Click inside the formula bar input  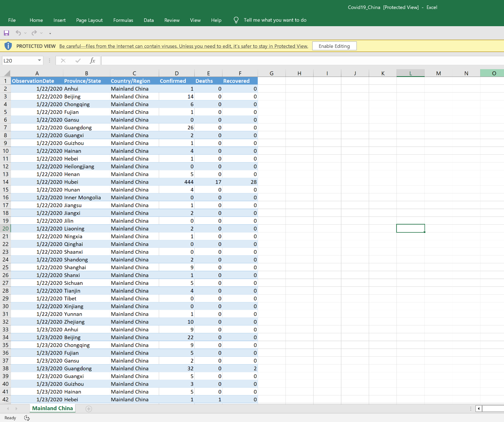pyautogui.click(x=301, y=61)
